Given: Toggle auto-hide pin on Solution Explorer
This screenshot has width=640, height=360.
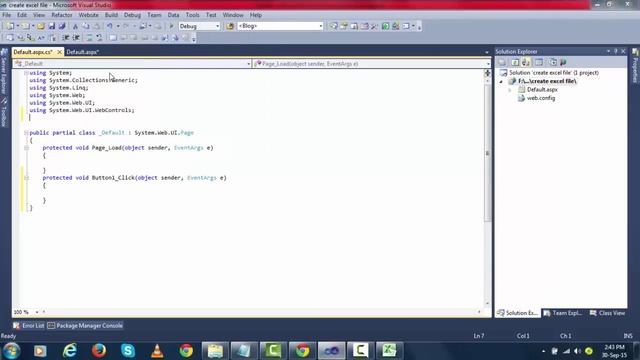Looking at the screenshot, I should (616, 51).
